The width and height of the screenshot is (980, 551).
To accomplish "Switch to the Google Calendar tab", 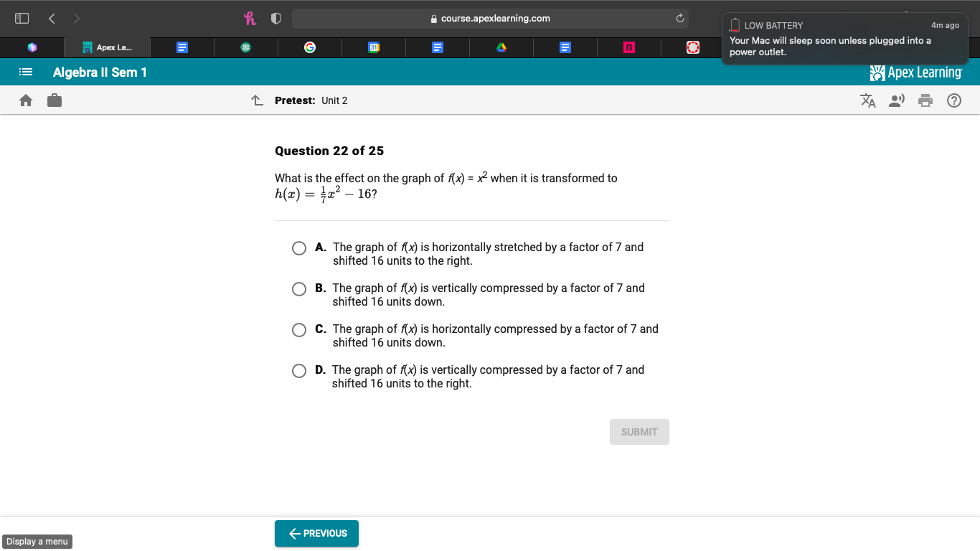I will pos(373,47).
